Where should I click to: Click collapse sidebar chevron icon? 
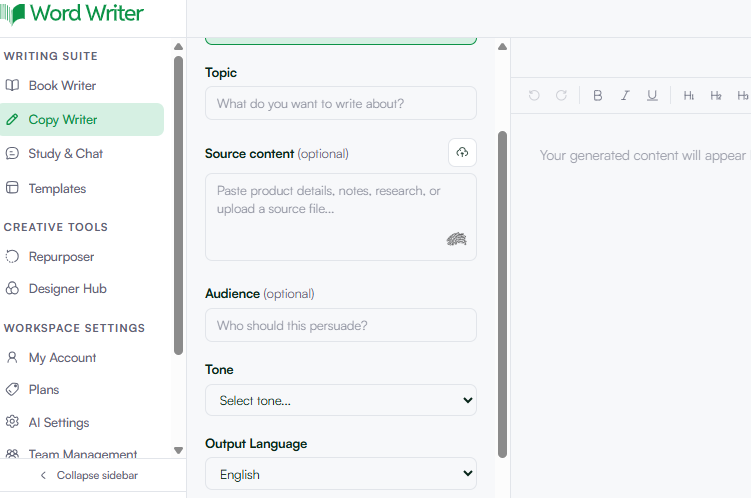click(43, 475)
